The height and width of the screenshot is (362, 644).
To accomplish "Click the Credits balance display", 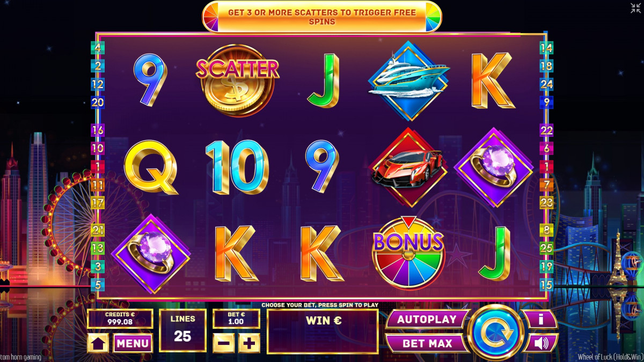I will click(120, 319).
